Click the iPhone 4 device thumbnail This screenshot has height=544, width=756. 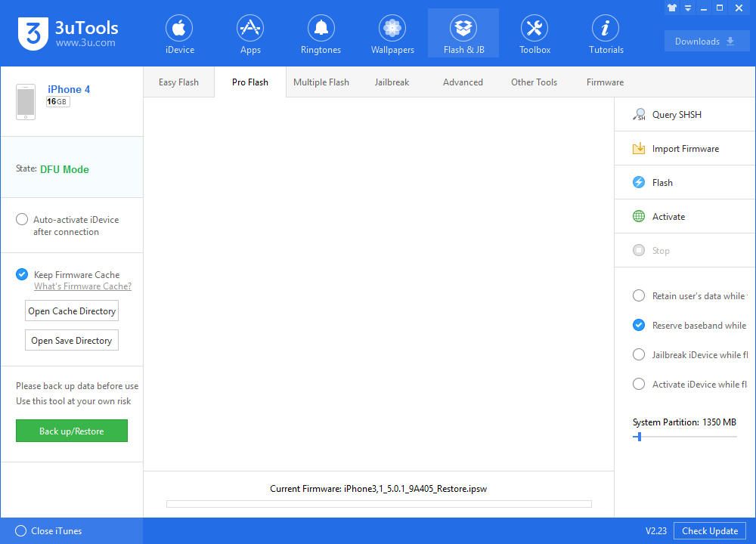[26, 102]
